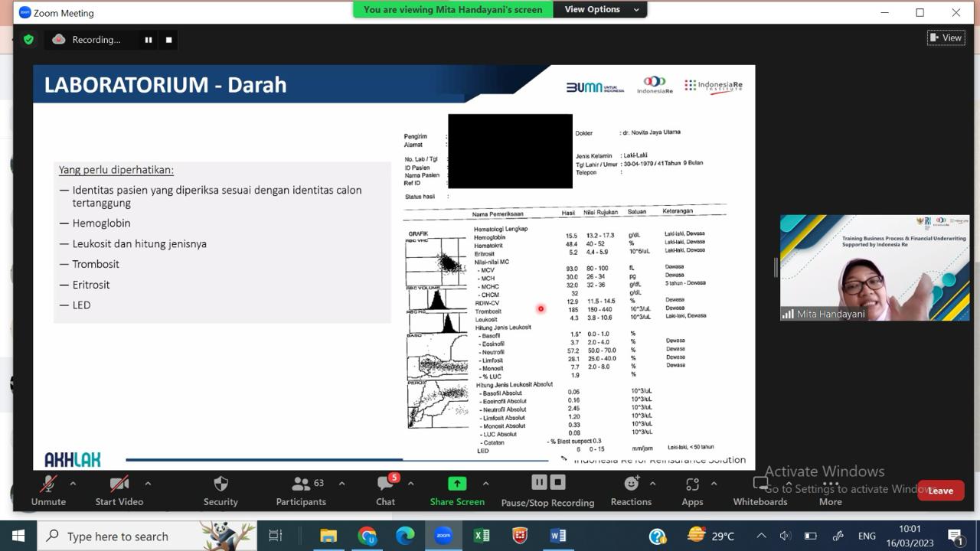Click the Hemoglobin bullet text on slide
Image resolution: width=980 pixels, height=551 pixels.
(101, 223)
